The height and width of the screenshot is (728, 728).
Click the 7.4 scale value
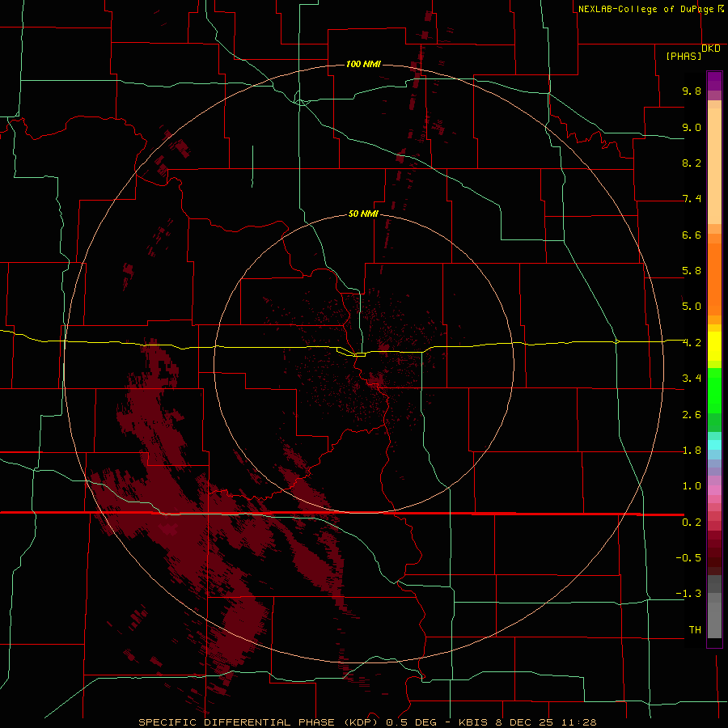[x=692, y=199]
